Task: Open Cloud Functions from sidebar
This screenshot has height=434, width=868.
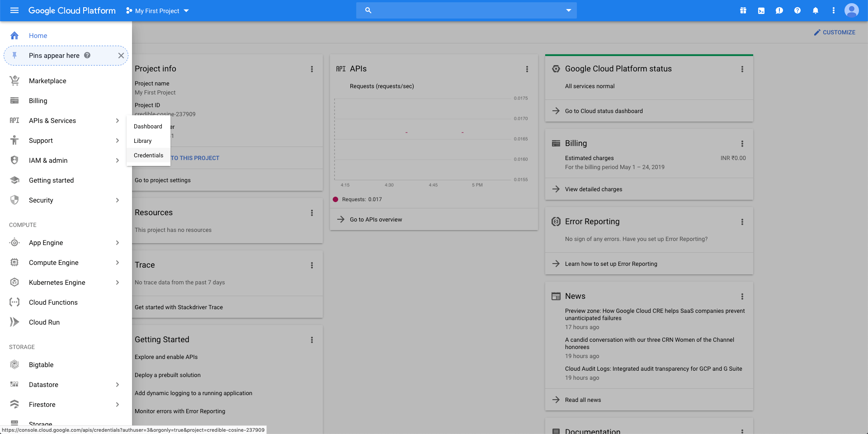Action: (53, 302)
